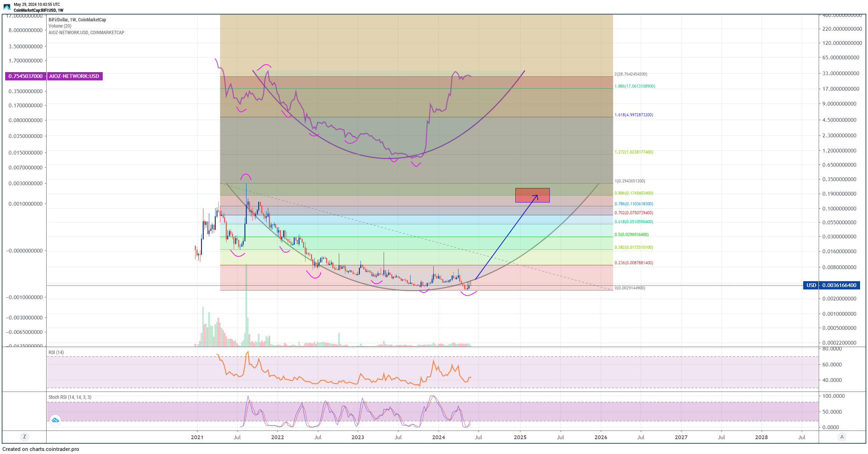Click the BiFi/Dollar, 1W, CoinMarketCap title
This screenshot has height=454, width=868.
pos(77,20)
